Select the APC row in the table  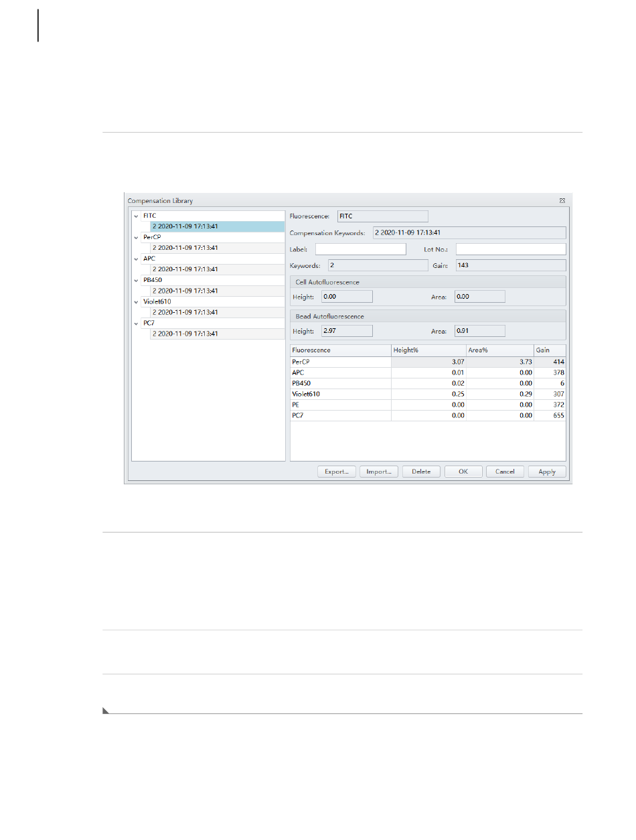428,372
